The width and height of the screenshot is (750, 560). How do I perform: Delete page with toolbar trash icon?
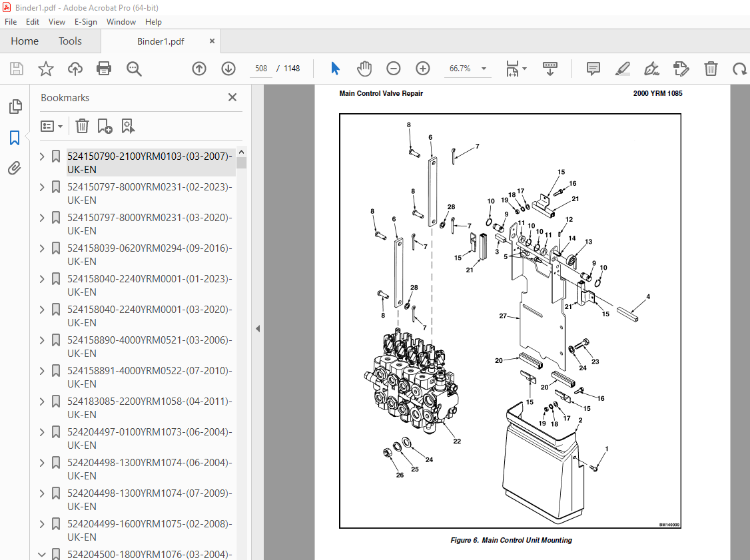(711, 69)
